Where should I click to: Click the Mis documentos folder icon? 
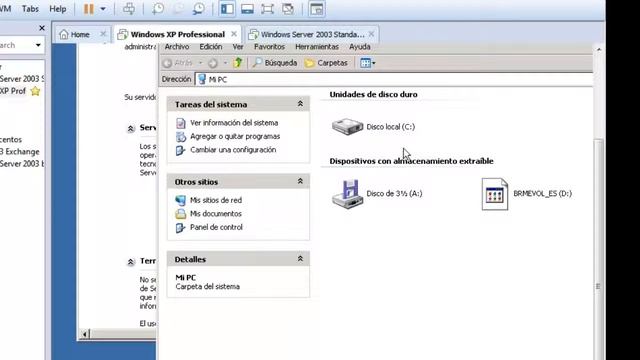(180, 213)
